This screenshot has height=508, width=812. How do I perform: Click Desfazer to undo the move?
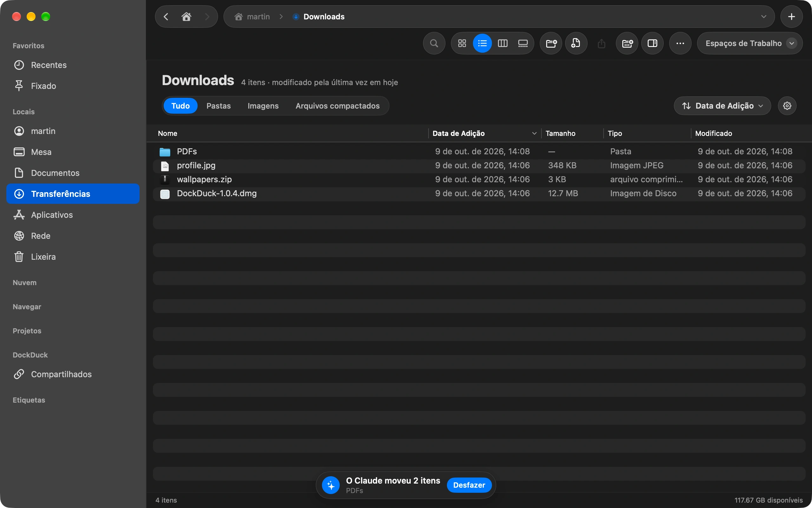pos(469,485)
